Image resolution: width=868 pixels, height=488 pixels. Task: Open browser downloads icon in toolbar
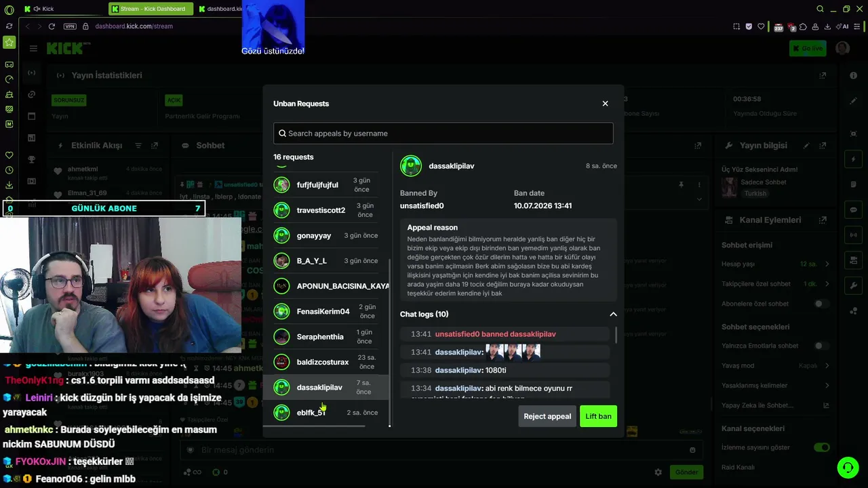coord(827,26)
